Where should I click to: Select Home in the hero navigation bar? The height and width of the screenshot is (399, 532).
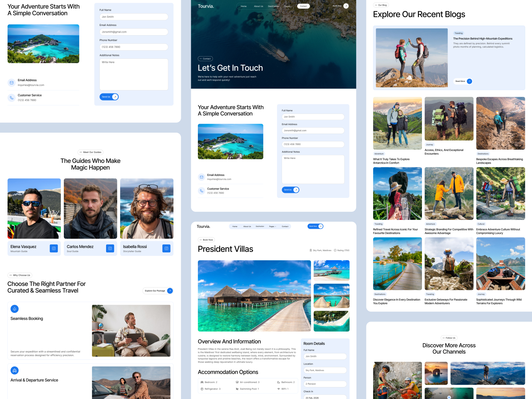[x=244, y=6]
